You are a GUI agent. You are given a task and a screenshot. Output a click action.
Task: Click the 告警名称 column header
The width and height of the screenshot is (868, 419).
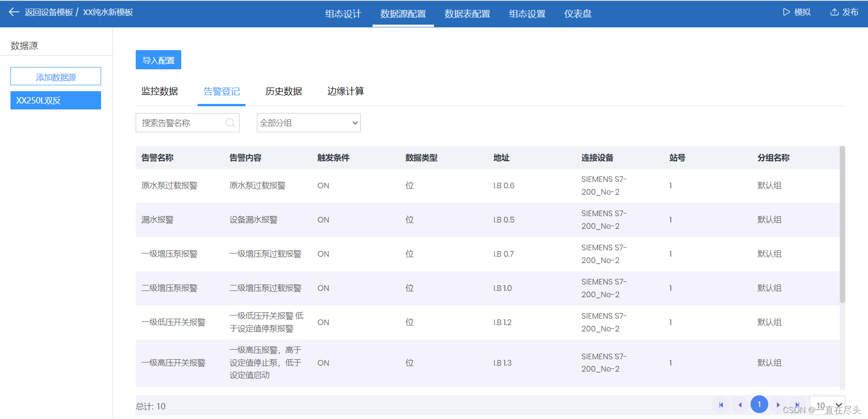(x=158, y=158)
